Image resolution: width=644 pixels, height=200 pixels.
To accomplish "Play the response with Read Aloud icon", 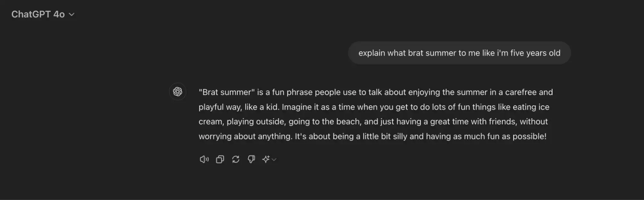I will click(204, 159).
